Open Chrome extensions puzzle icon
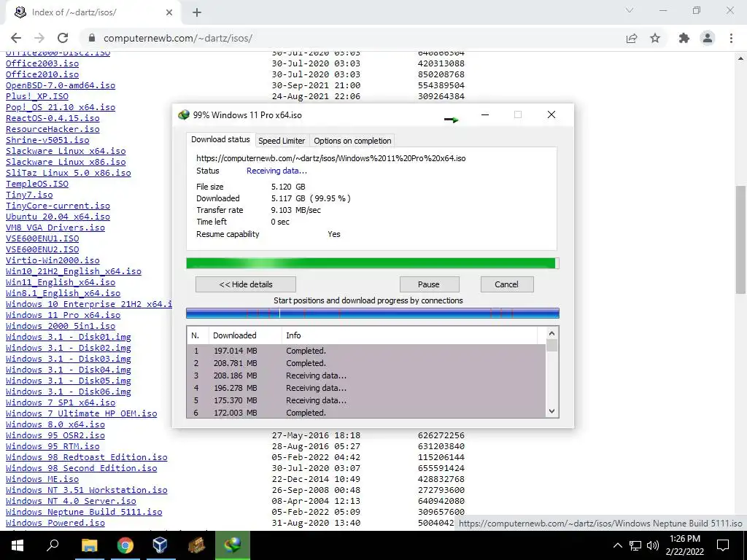This screenshot has height=560, width=747. 684,38
